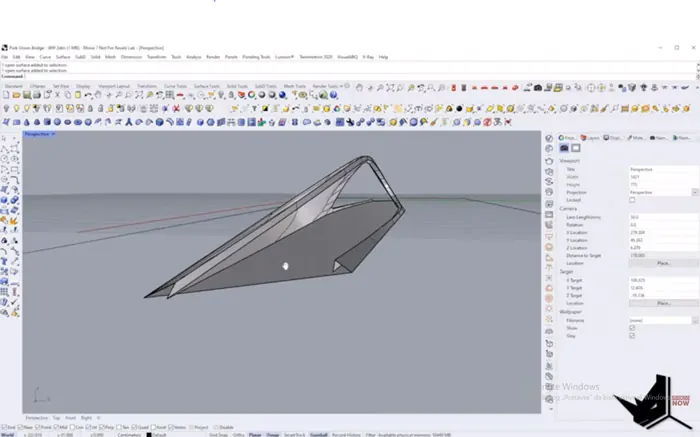Click the viewport Title field in Properties
This screenshot has width=700, height=437.
(663, 169)
